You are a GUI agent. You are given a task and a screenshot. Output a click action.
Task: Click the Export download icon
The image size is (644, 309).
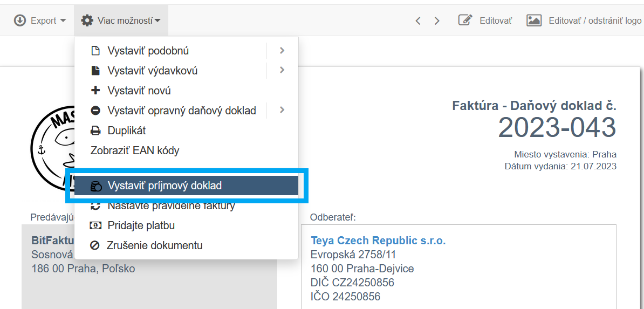20,20
